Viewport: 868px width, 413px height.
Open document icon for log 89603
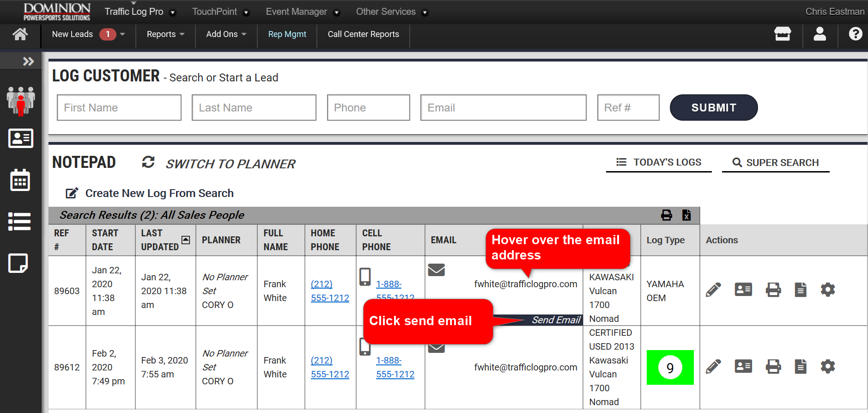pyautogui.click(x=801, y=290)
